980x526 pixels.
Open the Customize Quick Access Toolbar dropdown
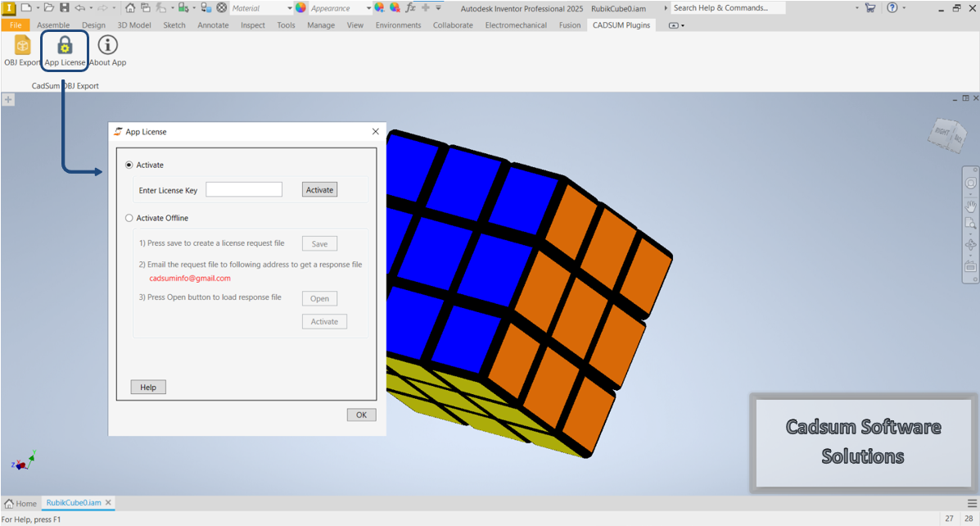click(x=438, y=8)
